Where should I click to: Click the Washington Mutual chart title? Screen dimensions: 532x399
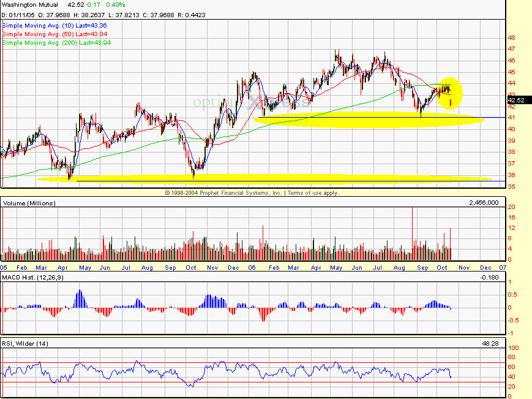30,5
